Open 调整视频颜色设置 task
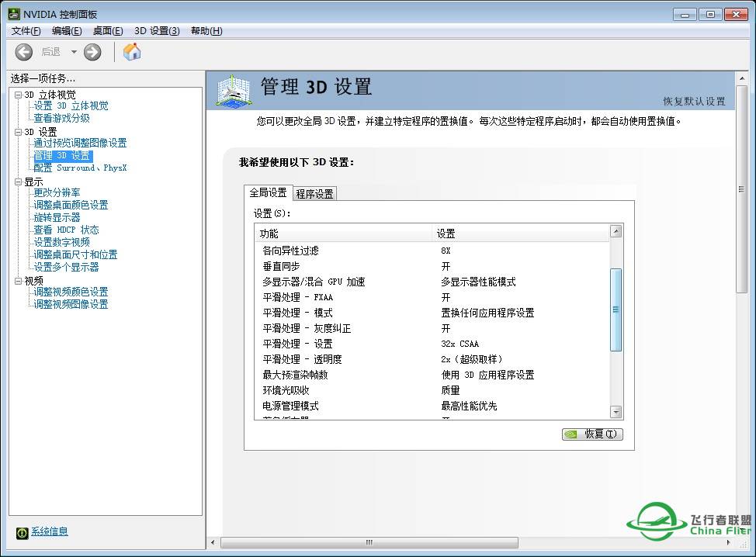756x557 pixels. tap(71, 292)
